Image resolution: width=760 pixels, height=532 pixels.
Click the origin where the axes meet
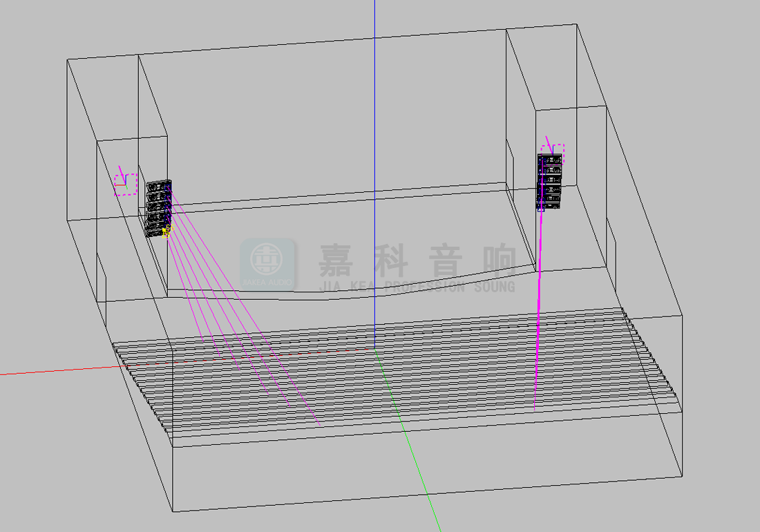tap(375, 349)
